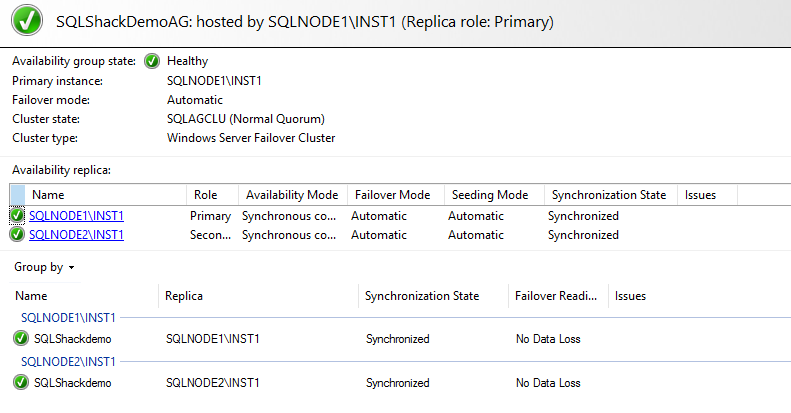Click the large green header status icon

pyautogui.click(x=24, y=21)
